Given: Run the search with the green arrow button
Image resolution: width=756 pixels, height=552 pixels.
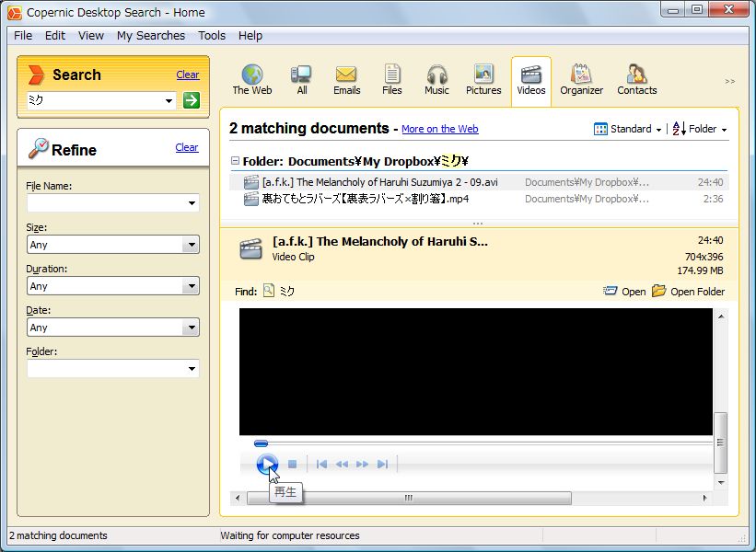Looking at the screenshot, I should (x=192, y=100).
